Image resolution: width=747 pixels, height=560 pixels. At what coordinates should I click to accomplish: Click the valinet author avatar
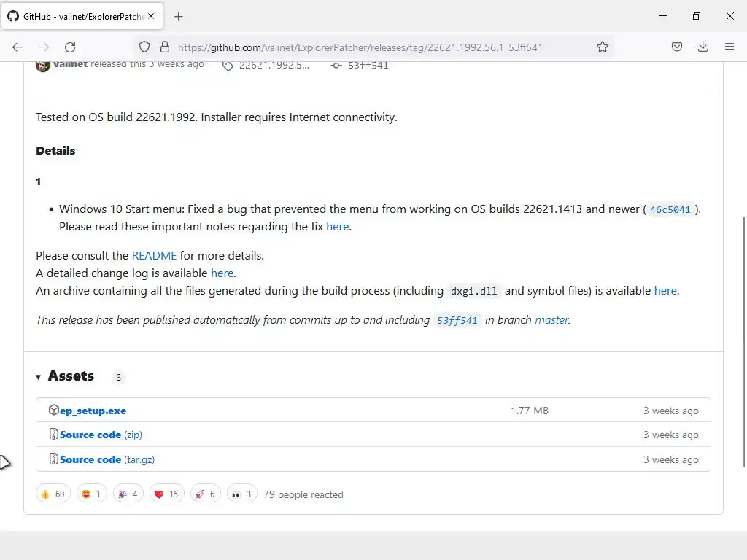[x=43, y=66]
